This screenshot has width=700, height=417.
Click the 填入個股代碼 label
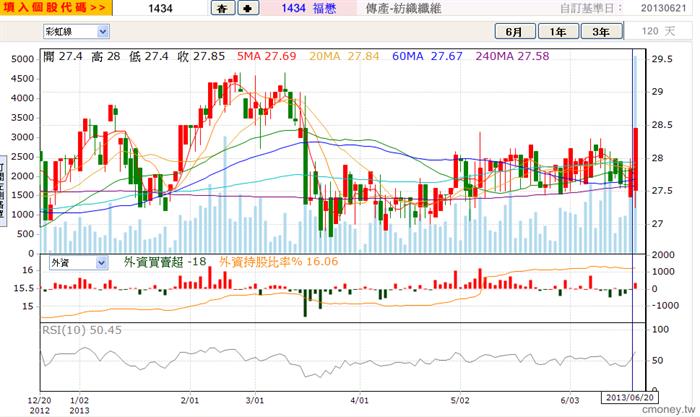click(x=54, y=8)
